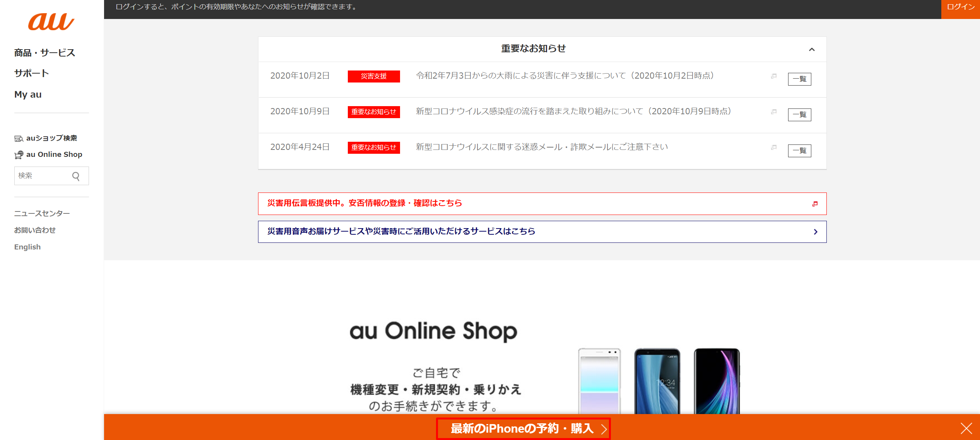Viewport: 980px width, 440px height.
Task: Click external link icon on 2020年4月24日 row
Action: click(774, 147)
